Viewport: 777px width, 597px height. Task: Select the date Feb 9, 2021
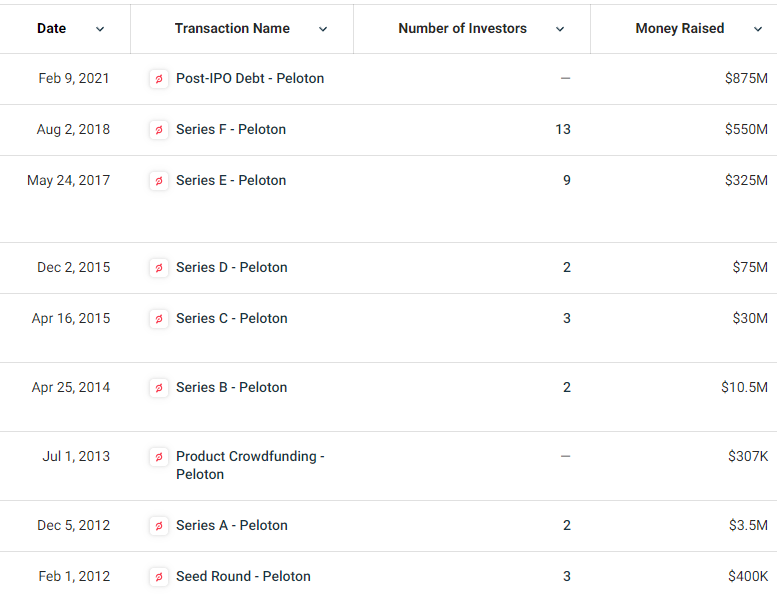click(74, 78)
